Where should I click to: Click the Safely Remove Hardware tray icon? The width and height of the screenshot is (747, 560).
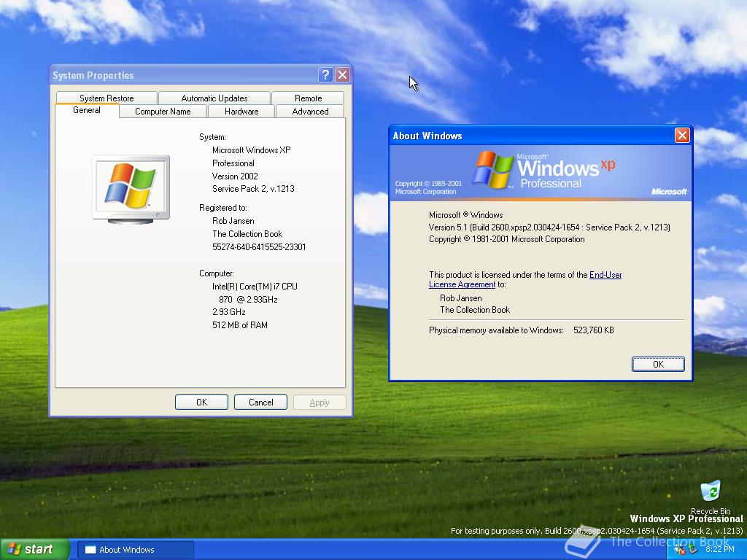[x=693, y=550]
